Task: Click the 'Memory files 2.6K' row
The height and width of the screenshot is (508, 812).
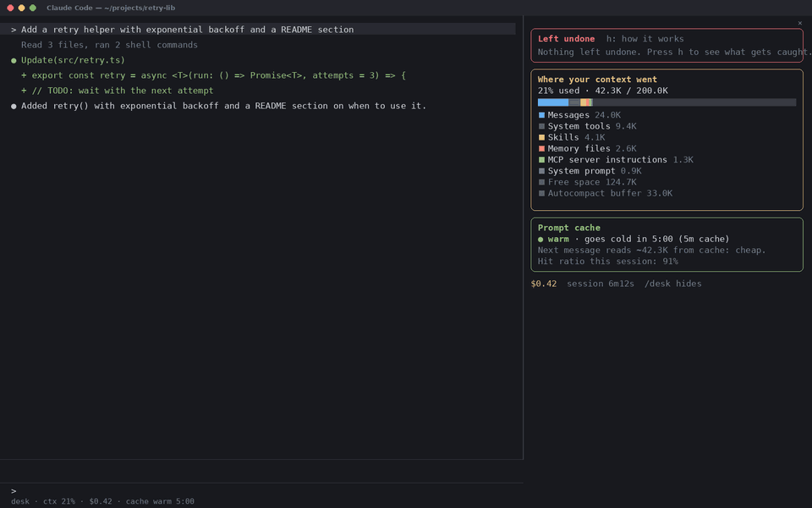Action: tap(587, 149)
